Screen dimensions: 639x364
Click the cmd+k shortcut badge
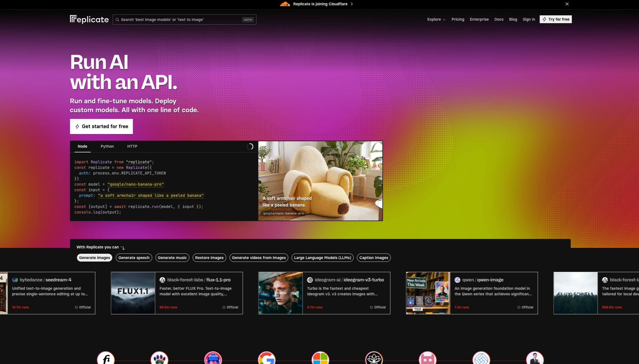click(x=248, y=20)
